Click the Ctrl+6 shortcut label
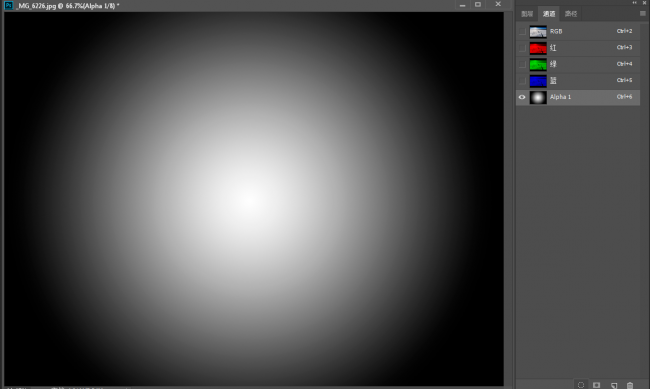 click(624, 97)
